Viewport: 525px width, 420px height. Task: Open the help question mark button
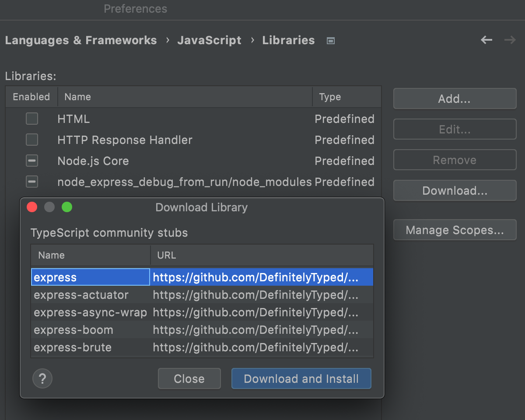[42, 378]
